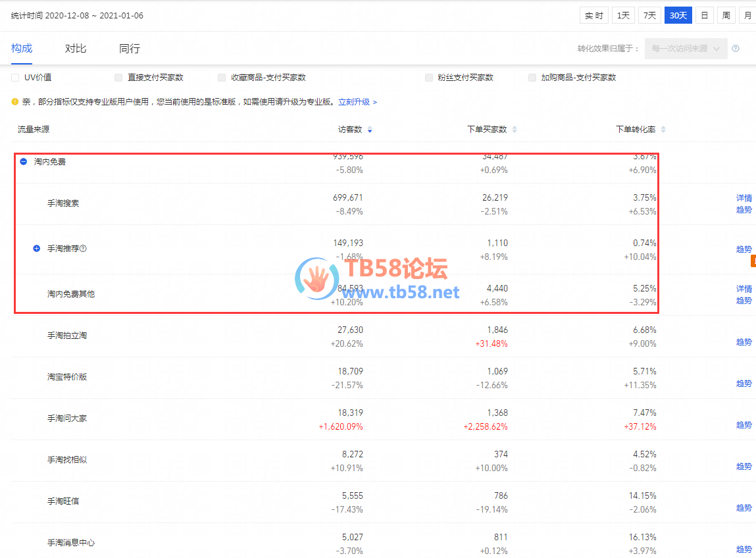Switch to the 对比 tab
This screenshot has height=558, width=756.
(x=76, y=49)
